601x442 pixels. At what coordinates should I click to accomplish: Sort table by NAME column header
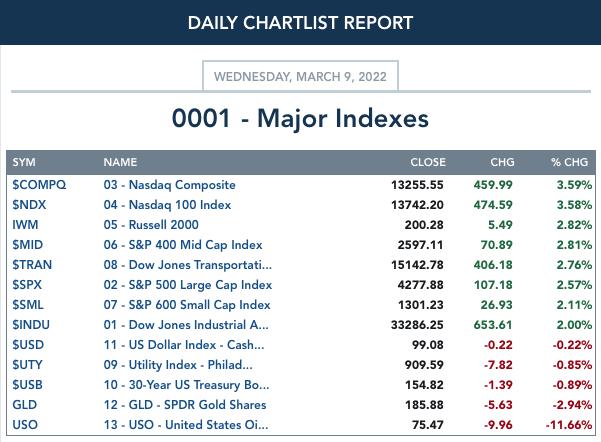(120, 162)
